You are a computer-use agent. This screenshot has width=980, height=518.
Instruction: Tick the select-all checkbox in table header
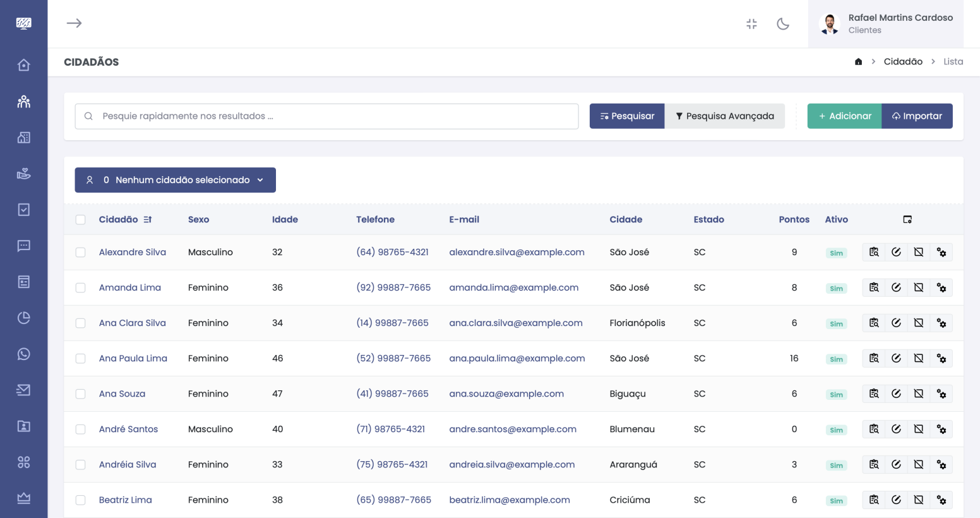coord(80,219)
